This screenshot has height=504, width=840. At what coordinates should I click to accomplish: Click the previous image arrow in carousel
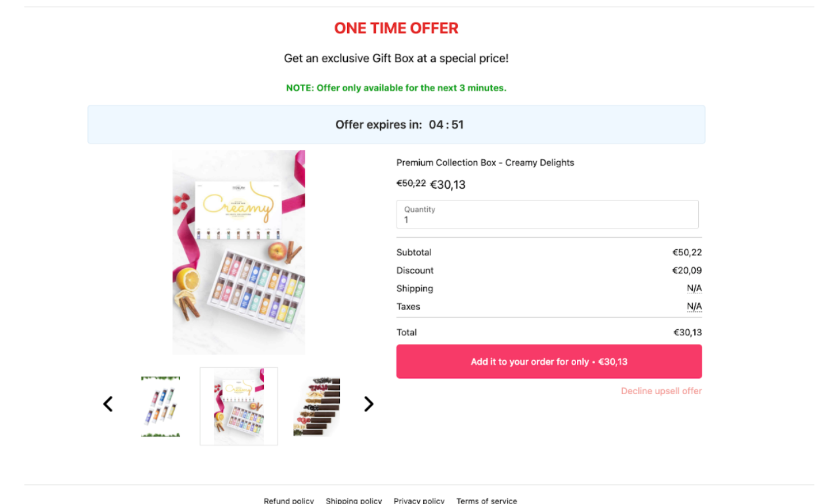point(108,404)
